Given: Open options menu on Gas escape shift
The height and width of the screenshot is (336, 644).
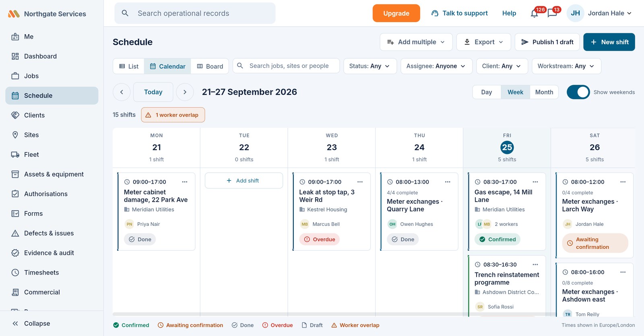Looking at the screenshot, I should coord(535,182).
